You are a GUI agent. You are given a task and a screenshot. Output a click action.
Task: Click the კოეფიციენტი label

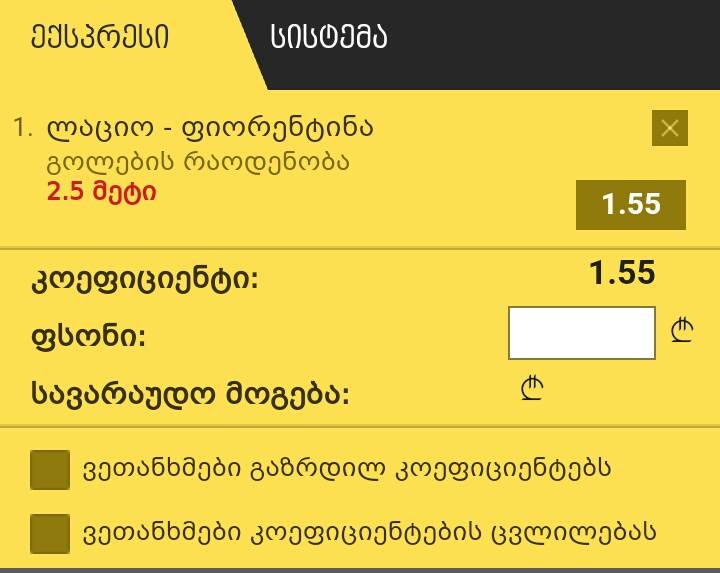pyautogui.click(x=145, y=279)
